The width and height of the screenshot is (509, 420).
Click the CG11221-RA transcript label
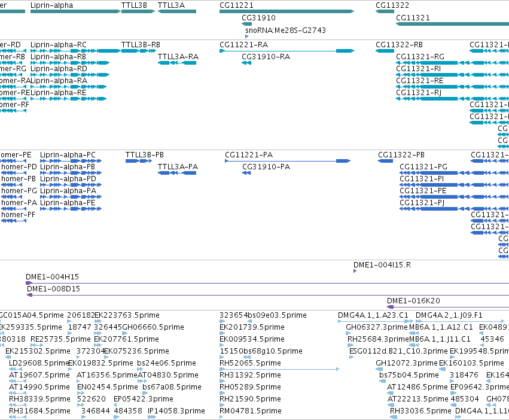[243, 45]
